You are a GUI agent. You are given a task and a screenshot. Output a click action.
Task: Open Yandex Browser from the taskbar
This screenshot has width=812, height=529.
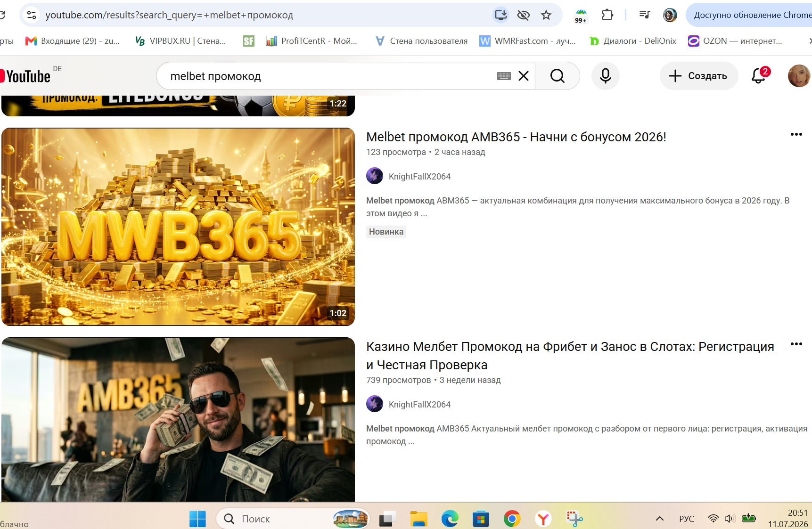click(x=543, y=519)
